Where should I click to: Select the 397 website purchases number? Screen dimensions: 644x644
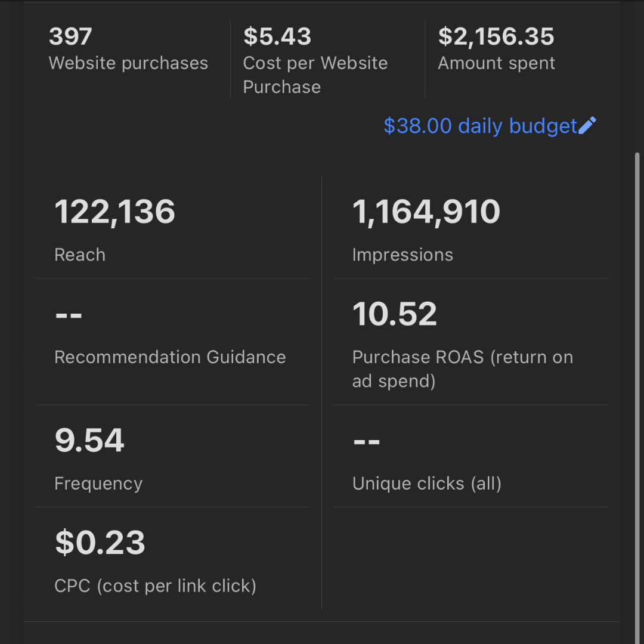[70, 37]
